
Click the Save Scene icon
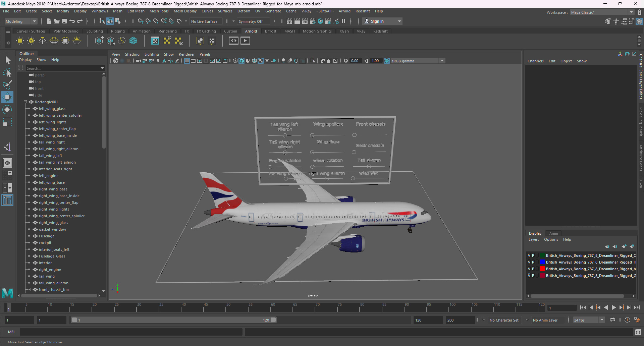pos(64,21)
